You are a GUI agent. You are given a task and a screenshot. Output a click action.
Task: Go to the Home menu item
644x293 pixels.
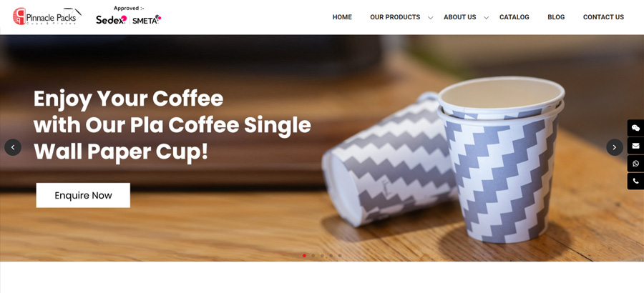pos(342,17)
